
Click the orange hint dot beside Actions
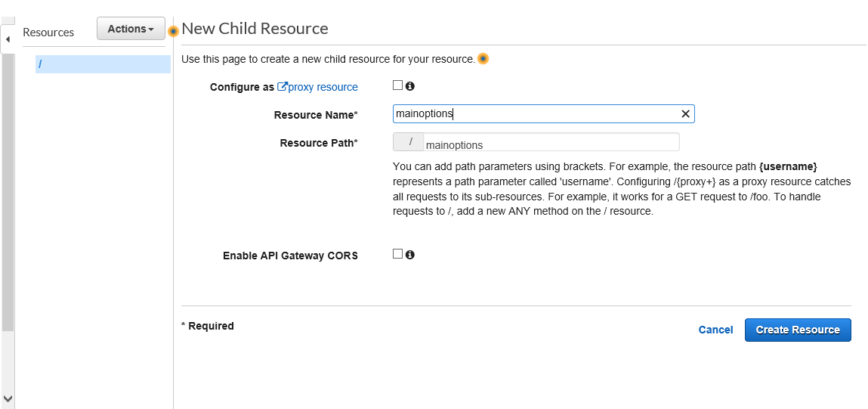tap(173, 31)
